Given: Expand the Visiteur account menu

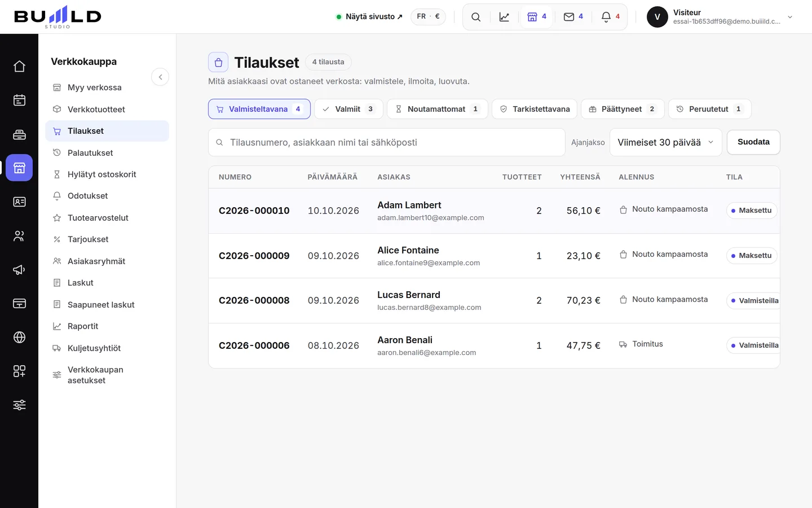Looking at the screenshot, I should [721, 17].
